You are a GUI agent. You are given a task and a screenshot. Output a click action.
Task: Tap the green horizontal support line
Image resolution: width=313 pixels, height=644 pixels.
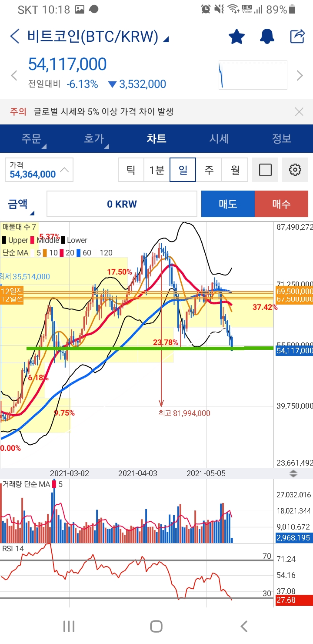150,348
